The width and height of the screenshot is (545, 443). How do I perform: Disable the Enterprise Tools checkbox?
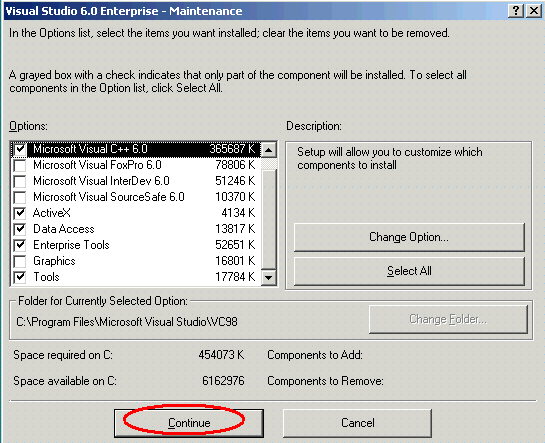pyautogui.click(x=20, y=245)
